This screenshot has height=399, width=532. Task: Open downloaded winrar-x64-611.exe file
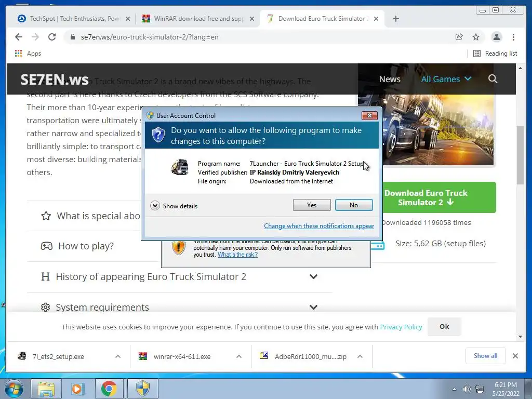(182, 356)
